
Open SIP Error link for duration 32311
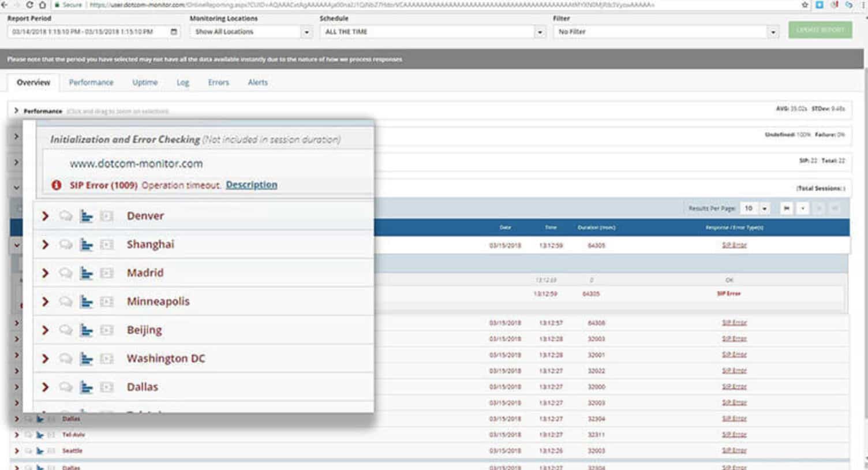[x=734, y=435]
